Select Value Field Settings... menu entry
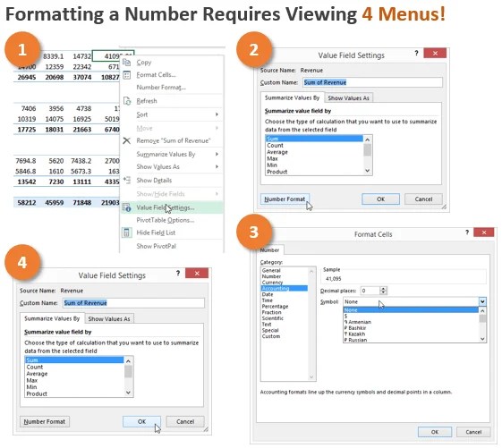The image size is (502, 448). pos(172,207)
